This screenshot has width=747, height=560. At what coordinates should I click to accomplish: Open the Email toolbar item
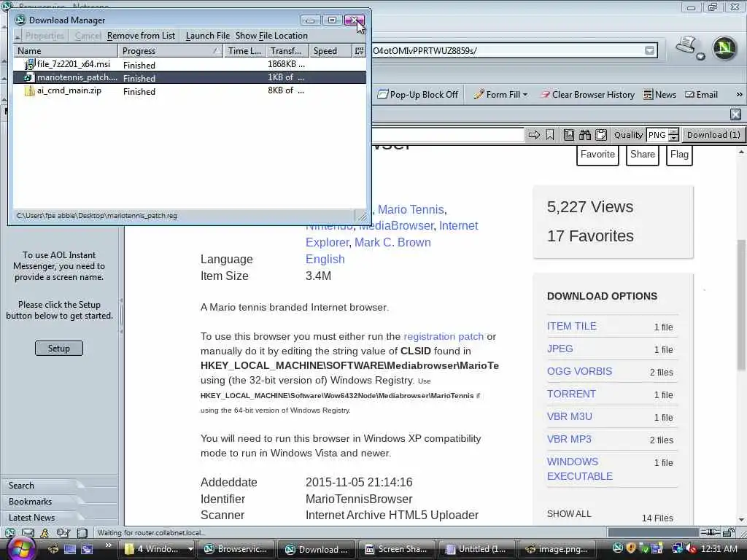[x=701, y=95]
